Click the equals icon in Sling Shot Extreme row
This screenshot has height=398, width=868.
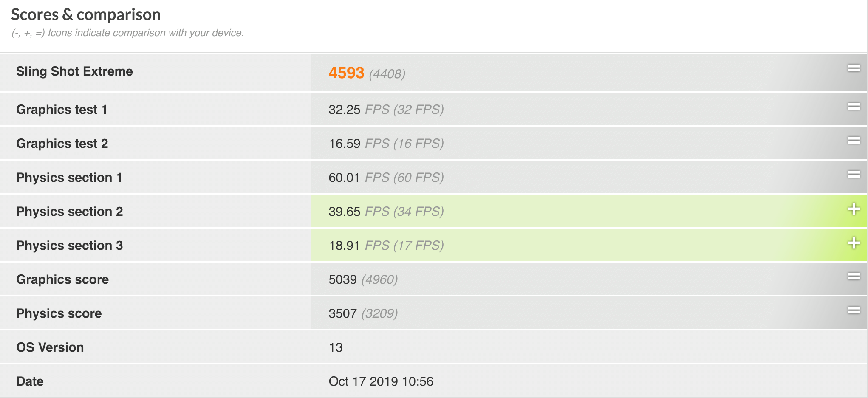pyautogui.click(x=854, y=68)
